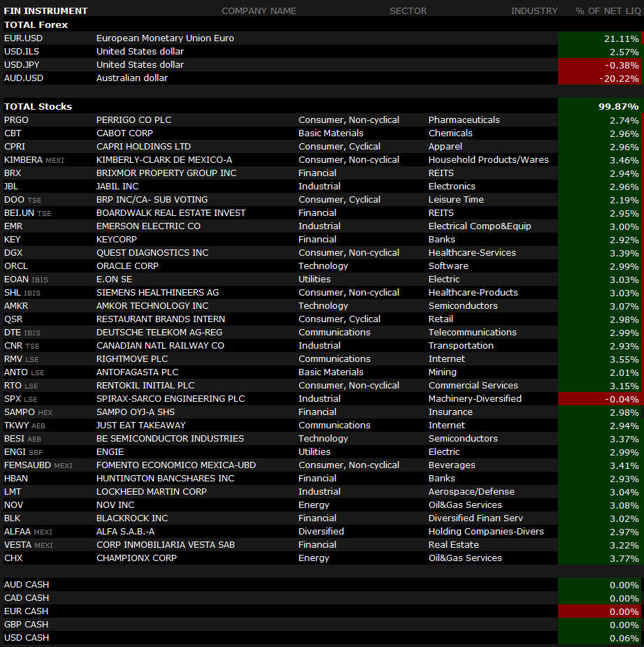Click the 3.77% value for CHX

point(624,558)
